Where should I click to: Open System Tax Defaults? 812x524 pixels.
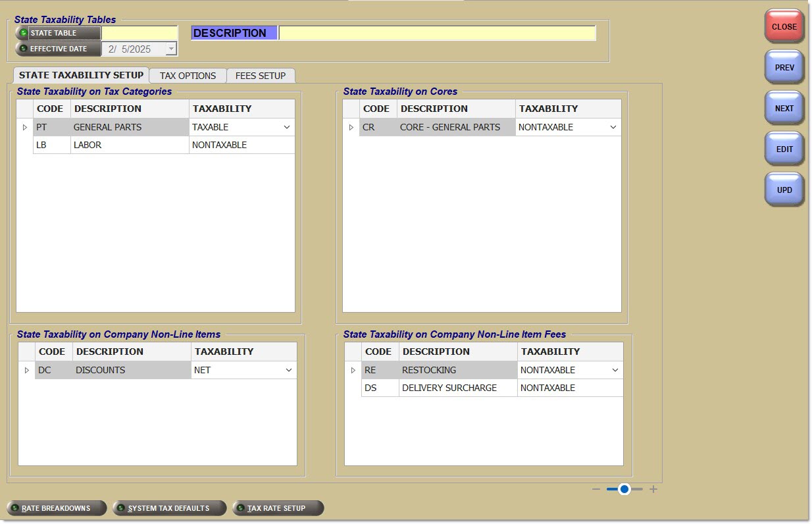(x=169, y=508)
